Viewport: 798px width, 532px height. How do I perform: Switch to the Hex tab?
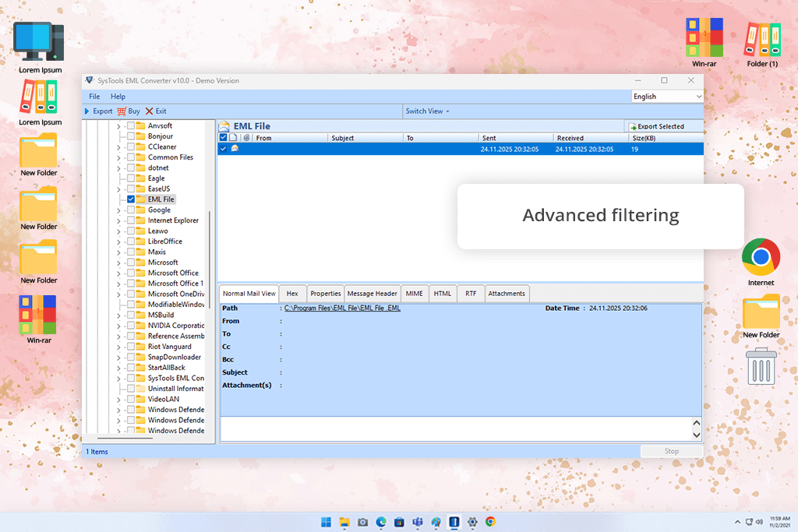[292, 294]
